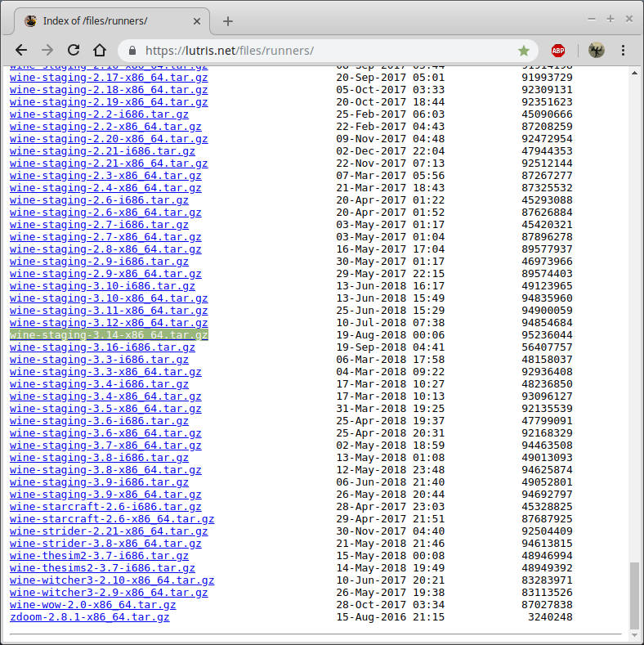Viewport: 644px width, 645px height.
Task: Download wine-staging-3.6-x86_64.tar.gz
Action: (105, 433)
